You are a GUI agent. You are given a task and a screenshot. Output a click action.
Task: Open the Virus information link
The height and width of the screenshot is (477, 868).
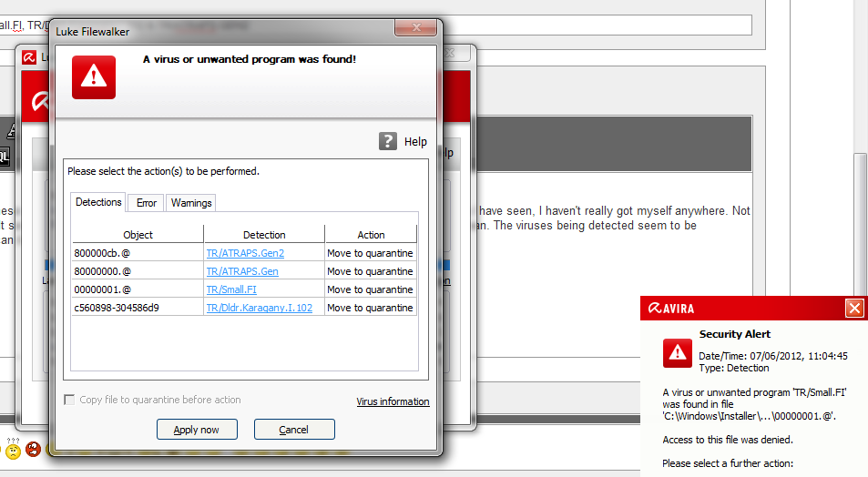[393, 401]
